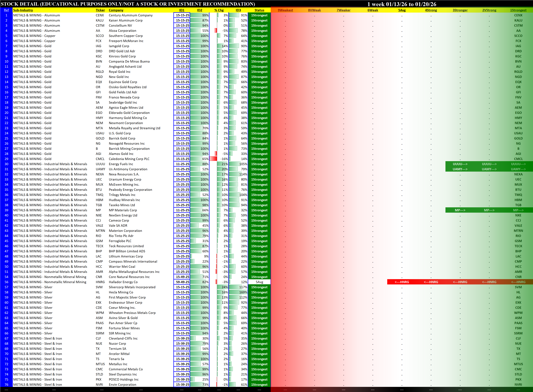Click the Company column header
533x392 pixels.
116,10
